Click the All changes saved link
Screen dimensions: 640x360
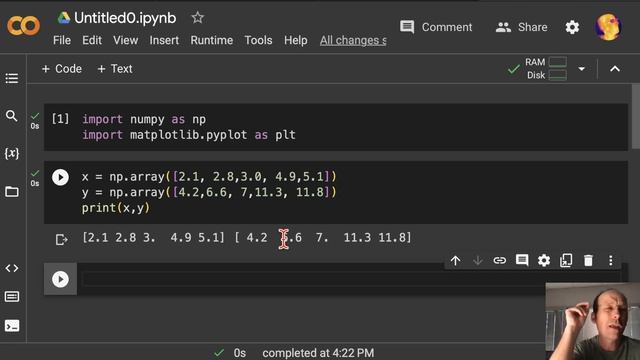[x=353, y=40]
